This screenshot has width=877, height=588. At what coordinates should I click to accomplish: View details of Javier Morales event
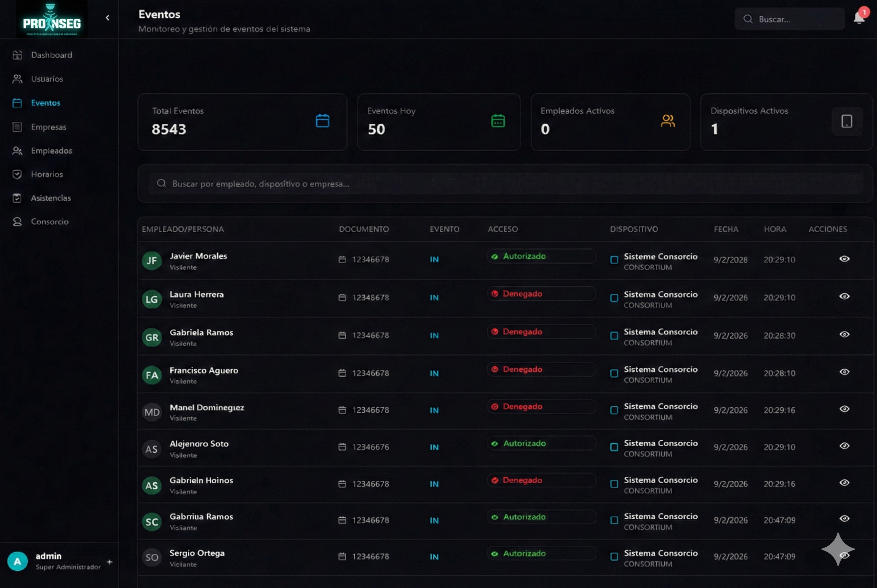[x=844, y=259]
